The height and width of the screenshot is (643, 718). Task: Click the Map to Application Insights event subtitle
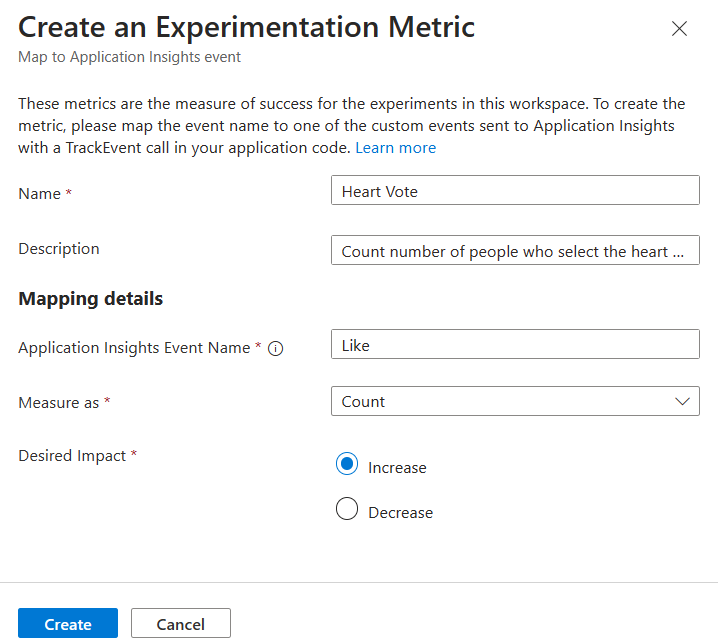130,57
